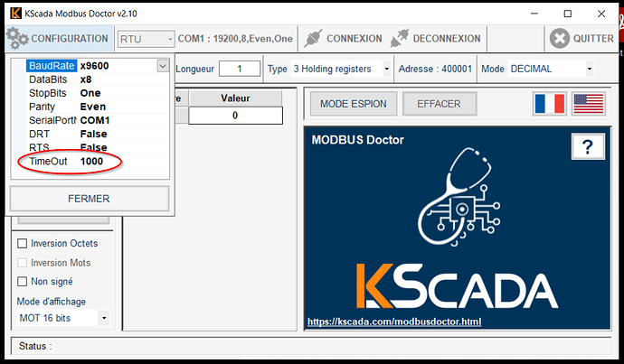Enable the Non signé checkbox

(23, 281)
